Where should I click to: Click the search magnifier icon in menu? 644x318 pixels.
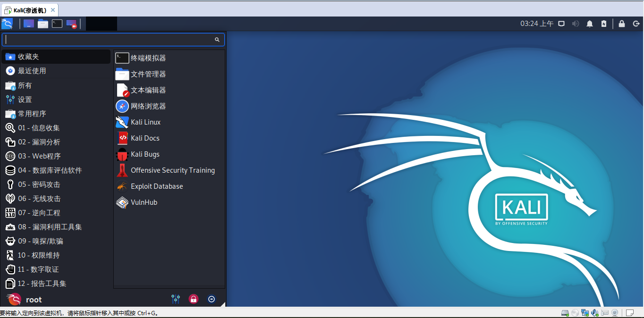click(217, 40)
